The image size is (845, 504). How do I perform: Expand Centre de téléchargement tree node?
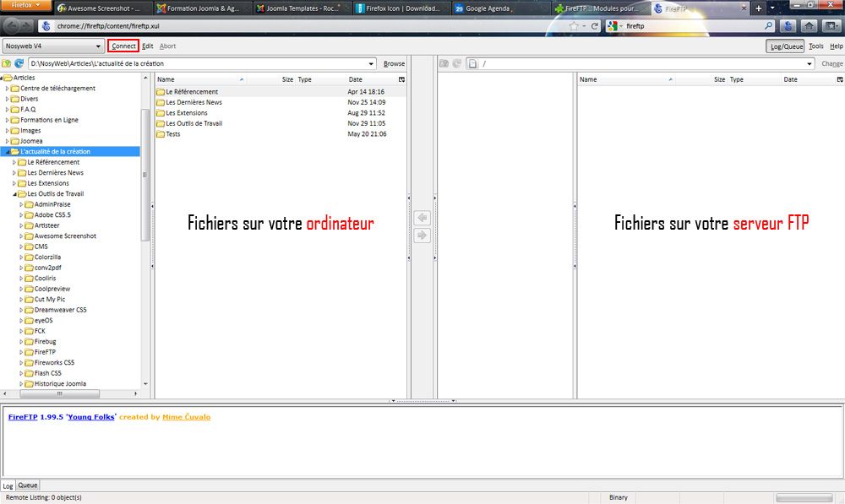point(8,89)
